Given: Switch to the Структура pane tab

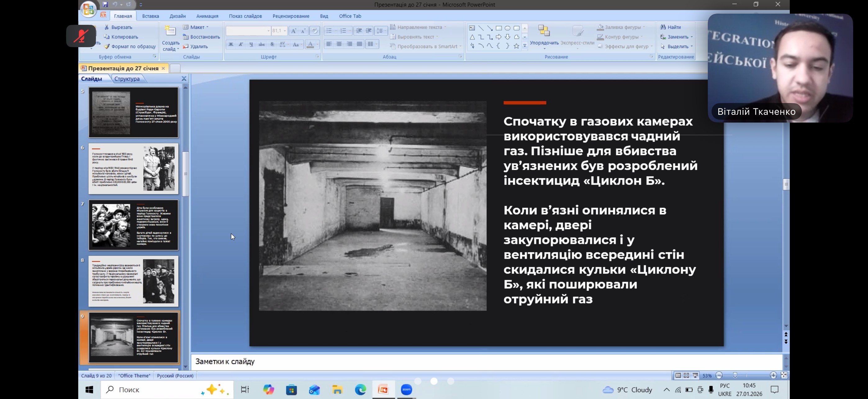Looking at the screenshot, I should point(127,79).
